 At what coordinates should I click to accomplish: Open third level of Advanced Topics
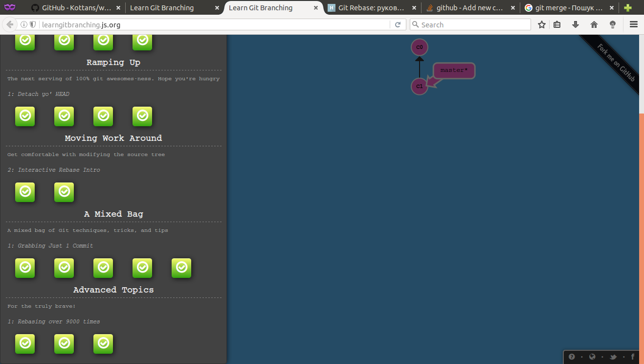click(x=103, y=343)
